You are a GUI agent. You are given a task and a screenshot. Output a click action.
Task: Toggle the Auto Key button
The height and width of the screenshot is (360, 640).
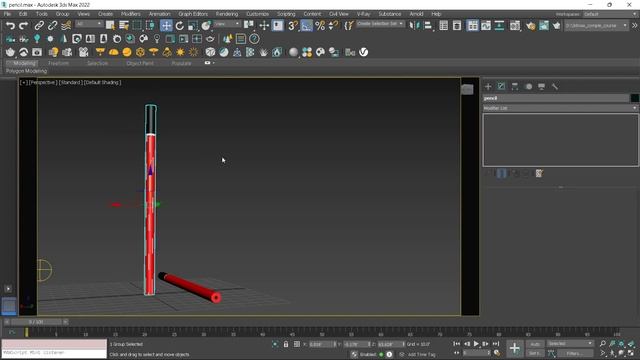point(535,344)
